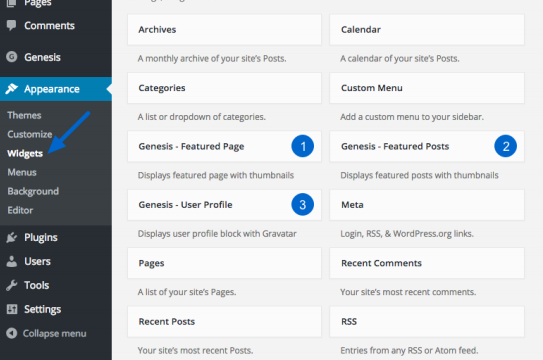Click 'Your site's most recent comments.'

pos(408,292)
